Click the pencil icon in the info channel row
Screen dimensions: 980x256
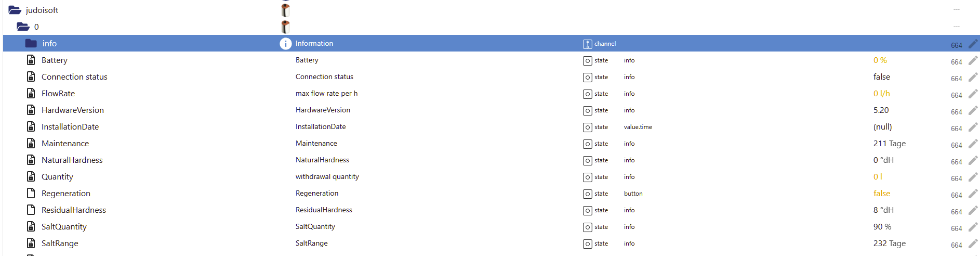pos(973,44)
